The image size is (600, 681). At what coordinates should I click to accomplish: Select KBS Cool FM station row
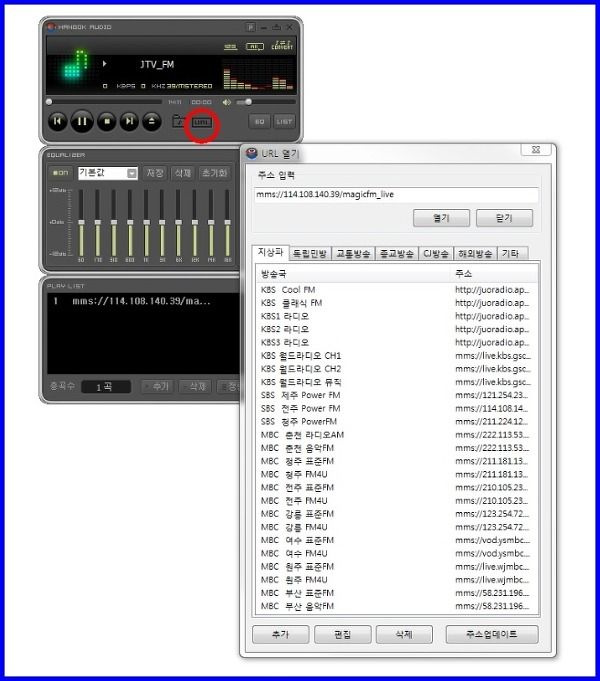click(397, 290)
